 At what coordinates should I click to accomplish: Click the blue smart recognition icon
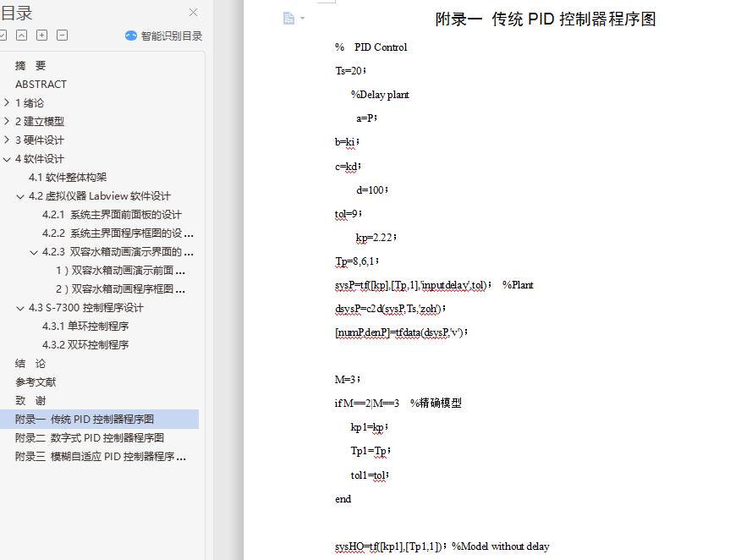click(x=131, y=36)
